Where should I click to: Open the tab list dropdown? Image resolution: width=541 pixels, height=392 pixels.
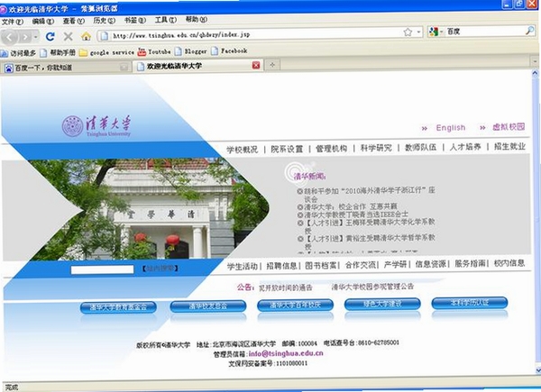click(x=535, y=61)
